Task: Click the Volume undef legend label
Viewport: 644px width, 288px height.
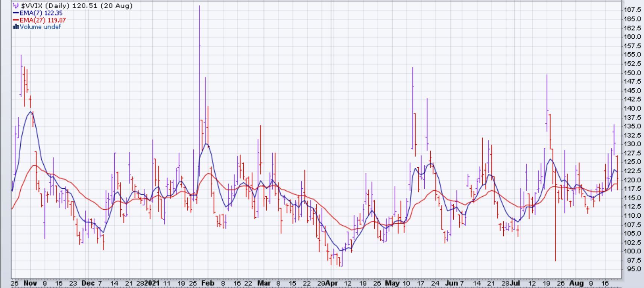Action: [40, 27]
